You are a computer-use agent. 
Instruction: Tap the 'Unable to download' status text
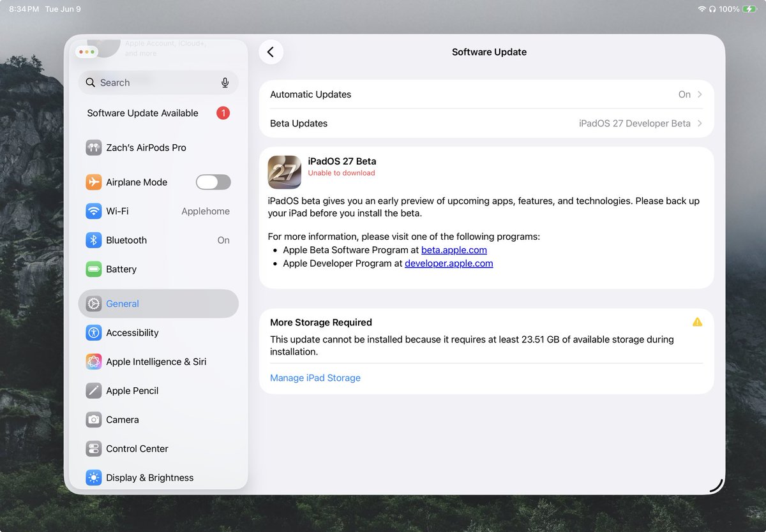coord(342,173)
